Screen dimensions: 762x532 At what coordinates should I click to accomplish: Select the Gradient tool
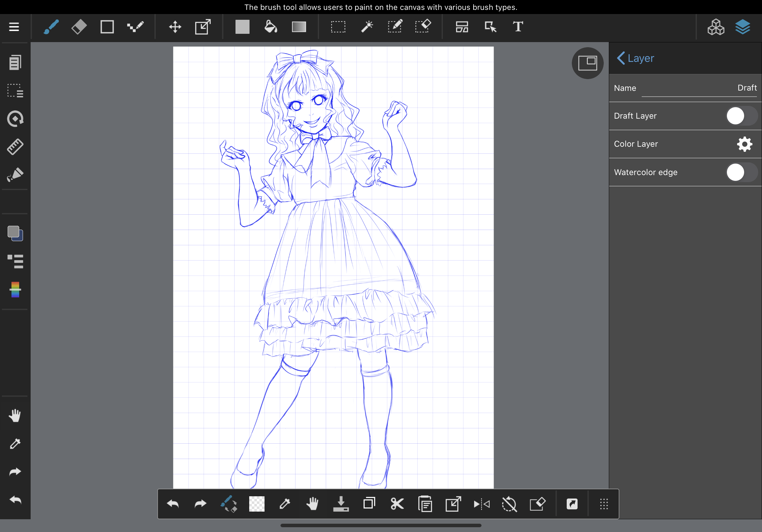coord(298,26)
